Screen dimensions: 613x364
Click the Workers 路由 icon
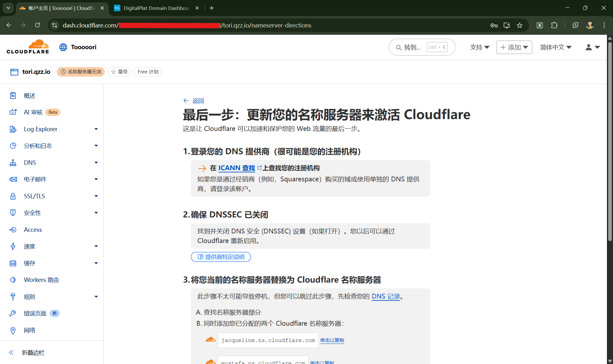pos(13,280)
